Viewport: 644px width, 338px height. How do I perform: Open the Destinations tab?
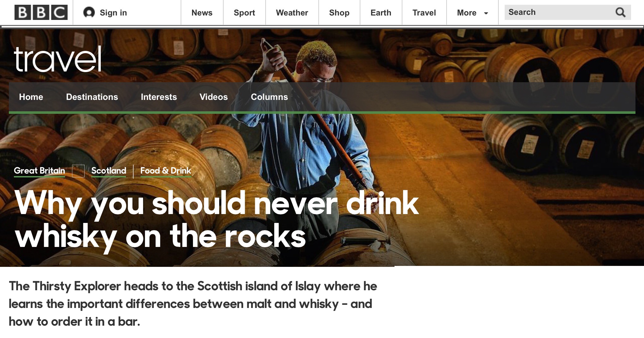92,97
